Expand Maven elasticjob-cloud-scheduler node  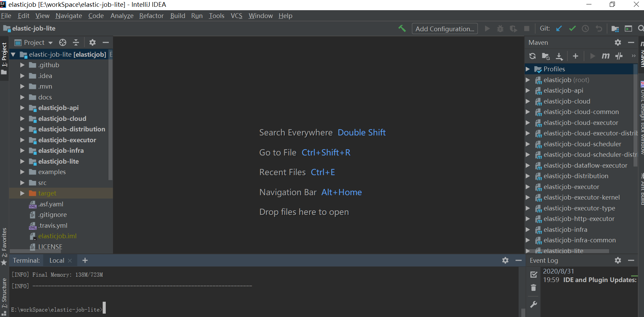pyautogui.click(x=528, y=144)
